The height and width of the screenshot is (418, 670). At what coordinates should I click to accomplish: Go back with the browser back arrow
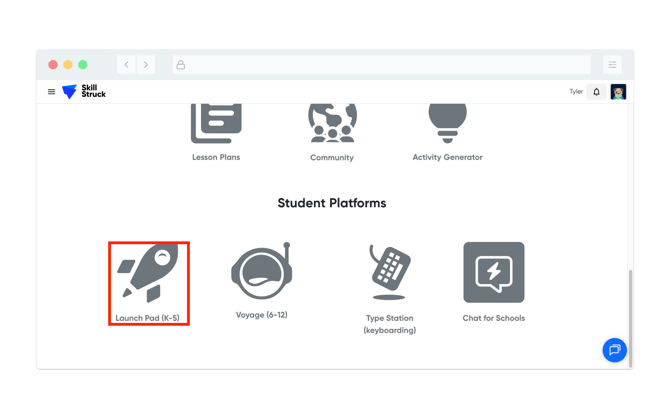[127, 65]
